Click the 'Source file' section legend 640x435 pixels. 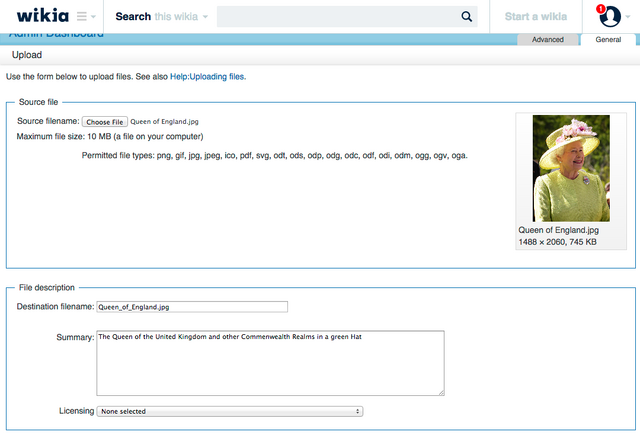[x=38, y=102]
